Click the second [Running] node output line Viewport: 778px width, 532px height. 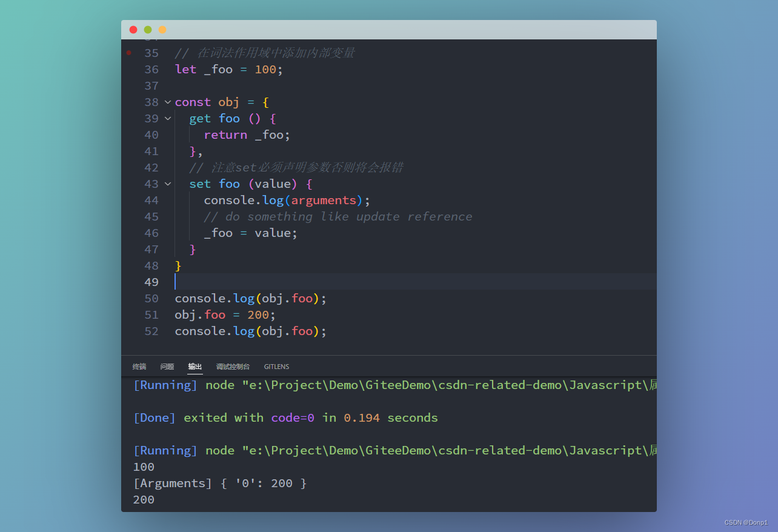[394, 450]
